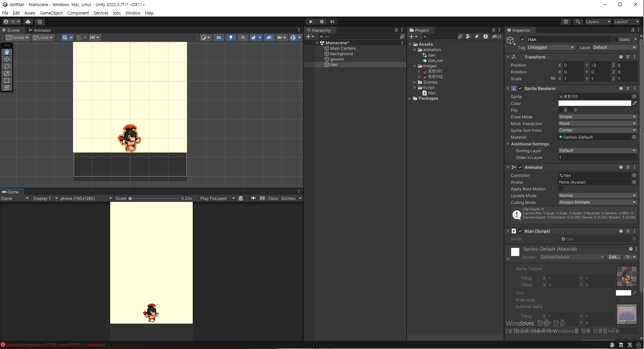
Task: Disable Sprite Renderer component checkbox
Action: (x=521, y=89)
